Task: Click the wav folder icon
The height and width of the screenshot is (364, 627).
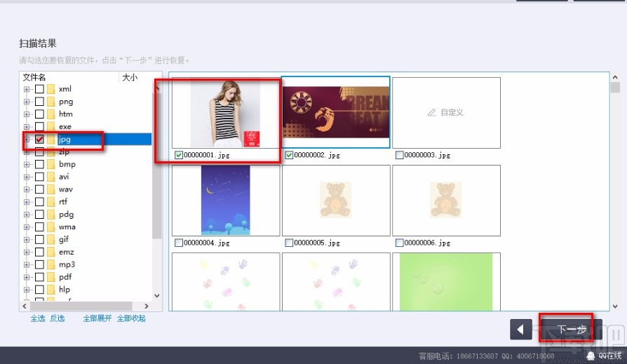Action: pos(50,189)
